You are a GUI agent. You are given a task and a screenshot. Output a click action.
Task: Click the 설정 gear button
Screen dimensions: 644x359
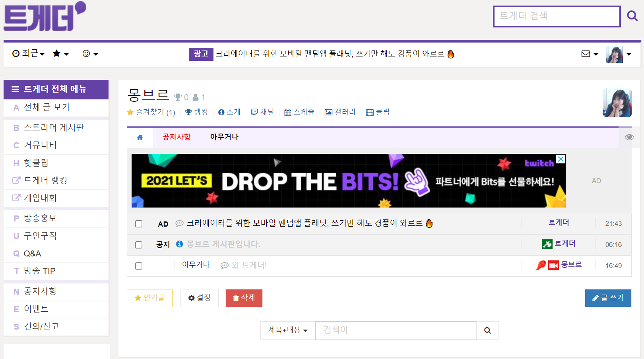tap(200, 298)
